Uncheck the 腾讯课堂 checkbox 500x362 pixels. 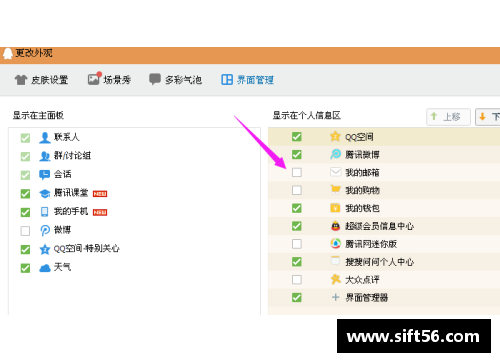[25, 194]
